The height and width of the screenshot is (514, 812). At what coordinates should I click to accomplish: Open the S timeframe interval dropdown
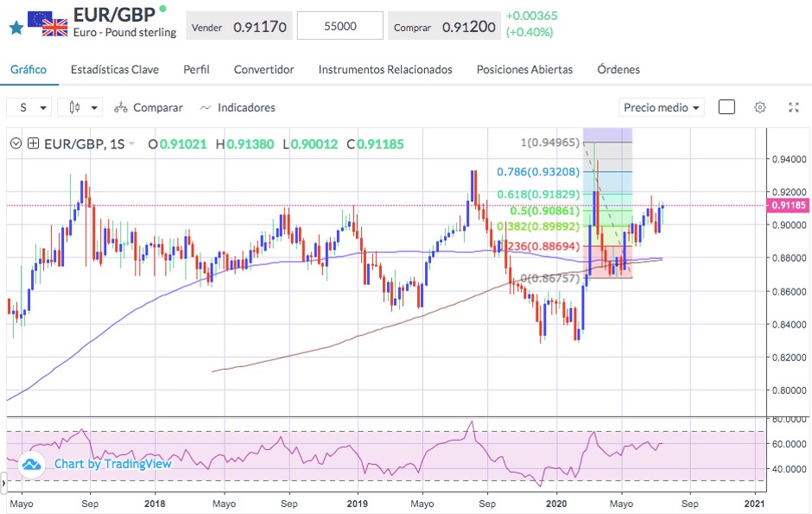pyautogui.click(x=29, y=108)
